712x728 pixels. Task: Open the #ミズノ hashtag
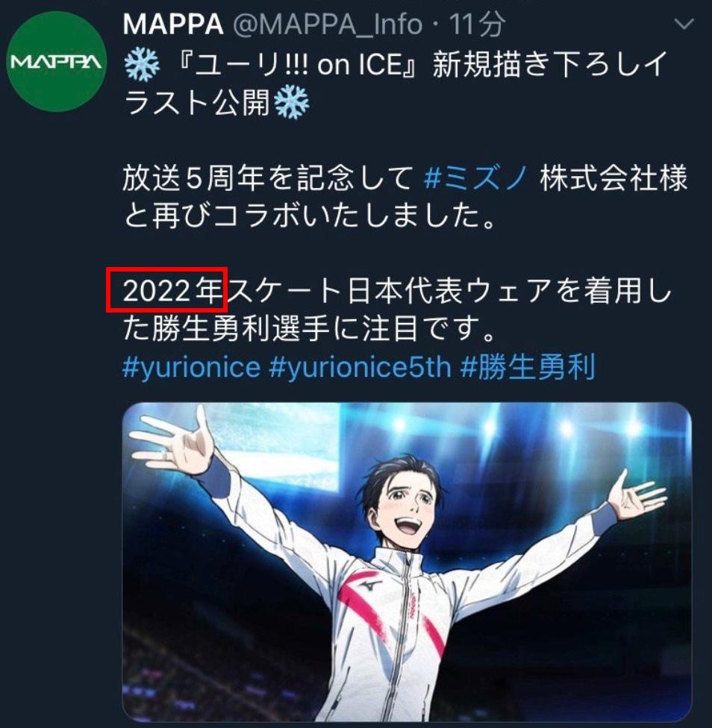pyautogui.click(x=476, y=179)
